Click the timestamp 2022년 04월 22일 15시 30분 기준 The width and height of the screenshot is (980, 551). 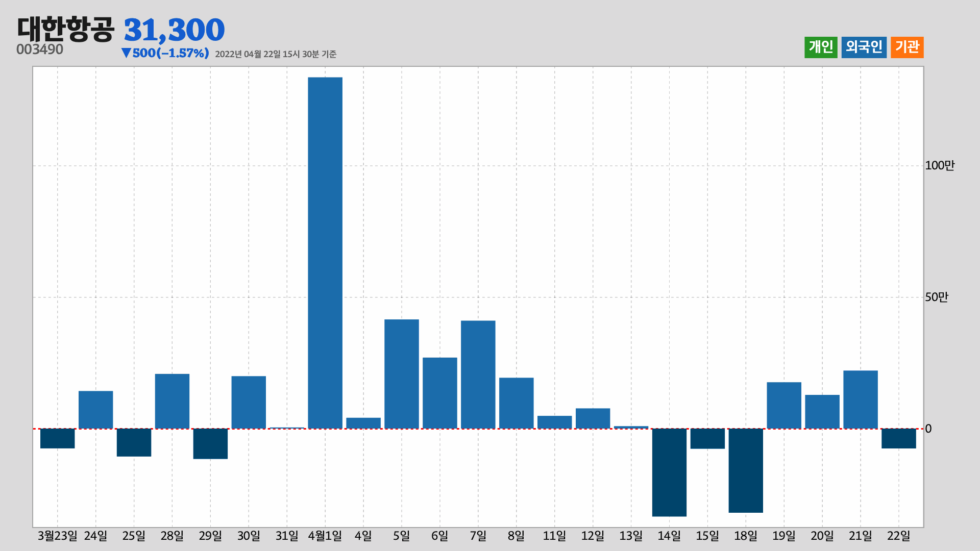point(276,54)
